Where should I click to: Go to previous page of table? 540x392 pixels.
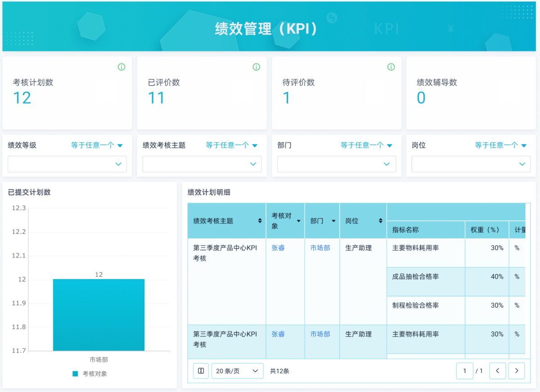[x=498, y=371]
